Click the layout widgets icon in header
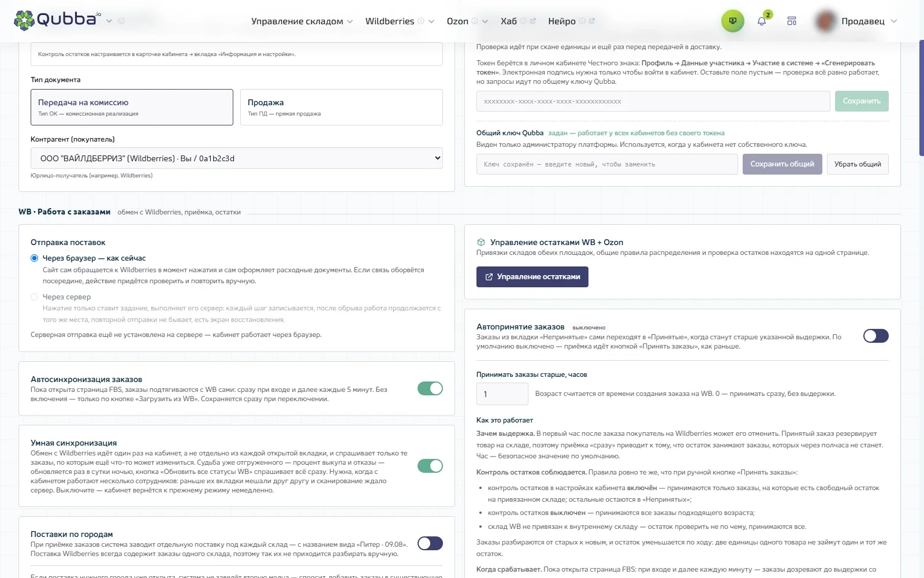This screenshot has height=578, width=924. [792, 21]
